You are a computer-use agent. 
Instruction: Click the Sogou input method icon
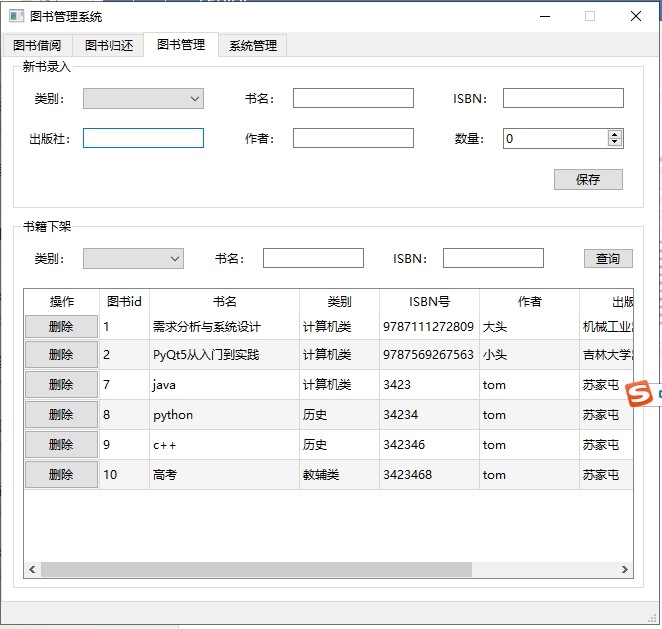(x=639, y=393)
